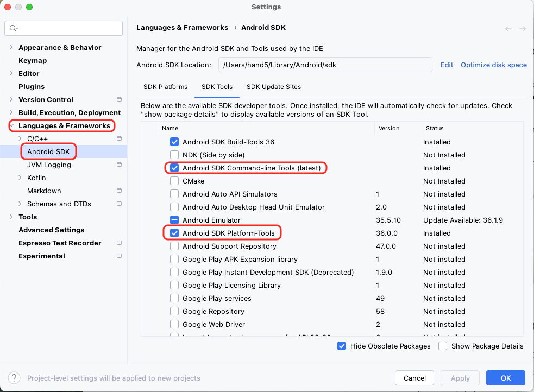534x392 pixels.
Task: Click project-level icon beside Experimental
Action: click(x=119, y=256)
